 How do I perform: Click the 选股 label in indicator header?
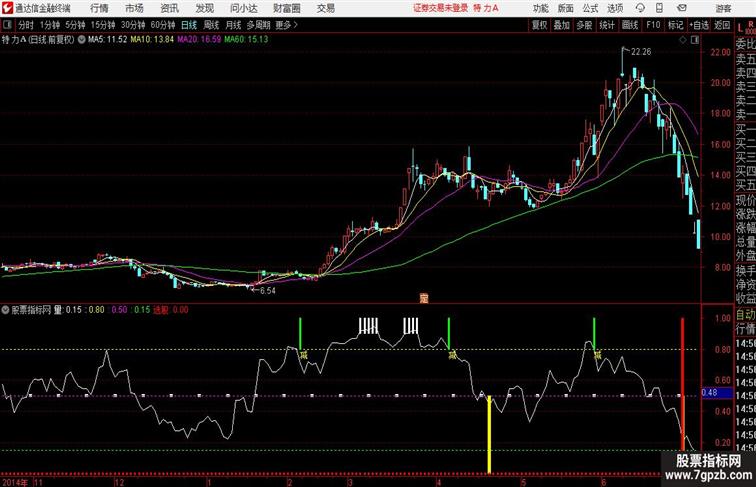[x=161, y=310]
